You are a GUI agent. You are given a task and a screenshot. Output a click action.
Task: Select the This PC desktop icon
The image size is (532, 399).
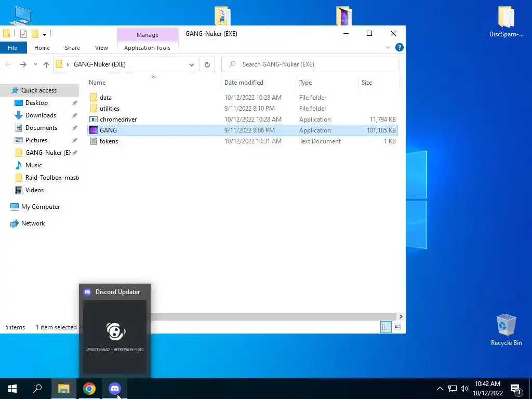(x=20, y=15)
